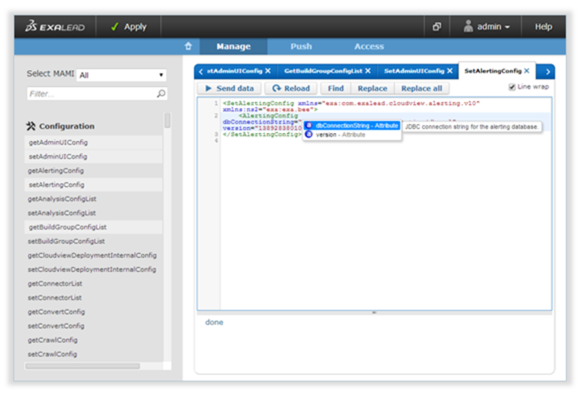Open the Help page
This screenshot has height=394, width=584.
543,27
